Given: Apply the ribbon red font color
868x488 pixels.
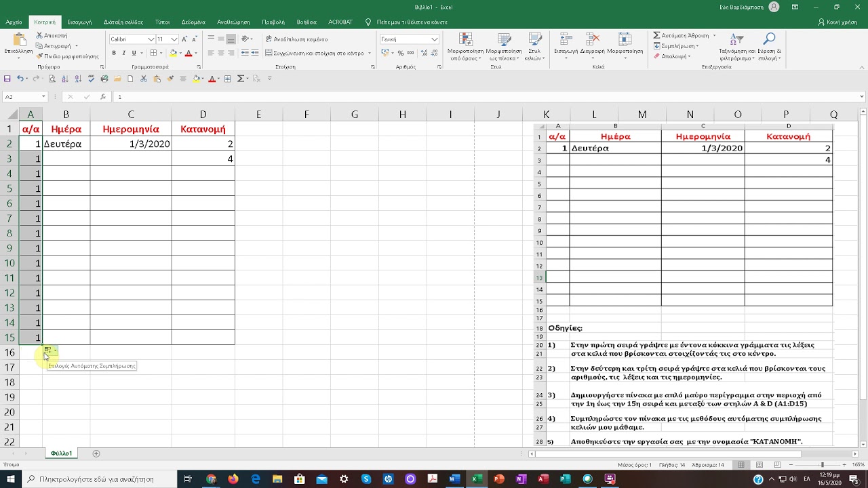Looking at the screenshot, I should point(189,53).
